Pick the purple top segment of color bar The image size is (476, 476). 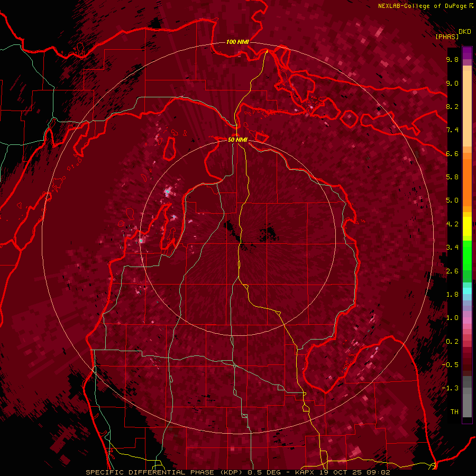click(467, 53)
